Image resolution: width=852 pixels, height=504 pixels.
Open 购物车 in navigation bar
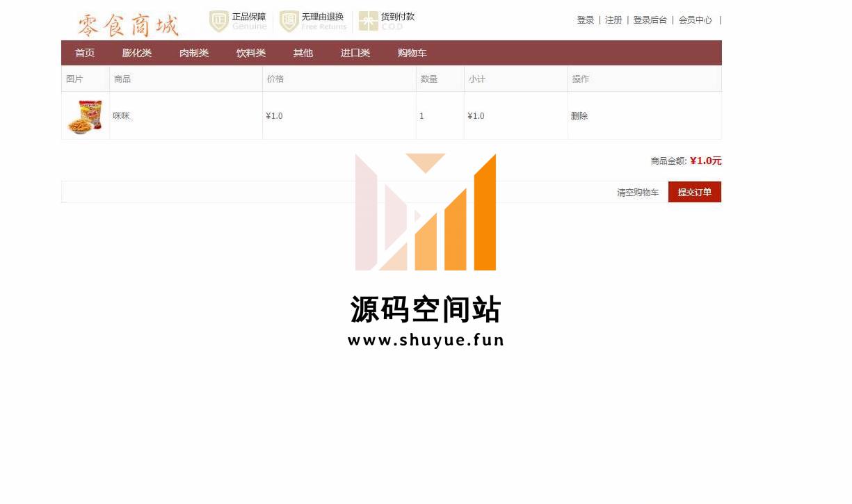pos(412,53)
